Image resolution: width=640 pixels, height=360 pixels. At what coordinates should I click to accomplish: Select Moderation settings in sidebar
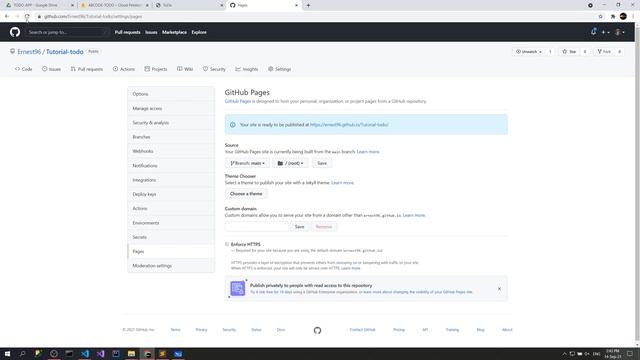click(171, 266)
